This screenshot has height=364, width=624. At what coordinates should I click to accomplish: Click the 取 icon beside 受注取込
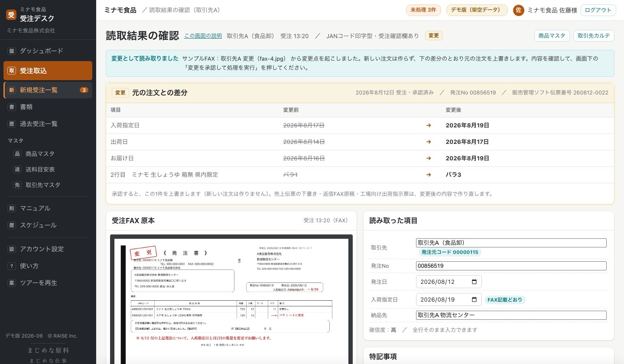click(x=12, y=71)
